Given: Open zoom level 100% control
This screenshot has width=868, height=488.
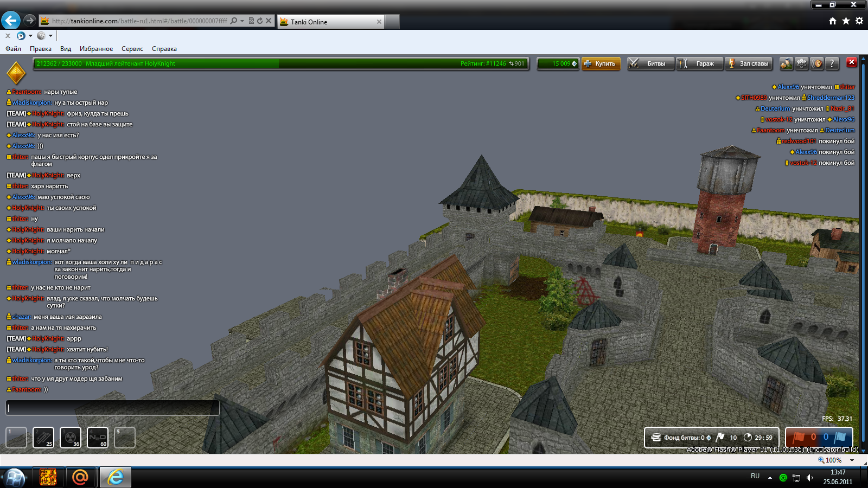Looking at the screenshot, I should pyautogui.click(x=830, y=460).
